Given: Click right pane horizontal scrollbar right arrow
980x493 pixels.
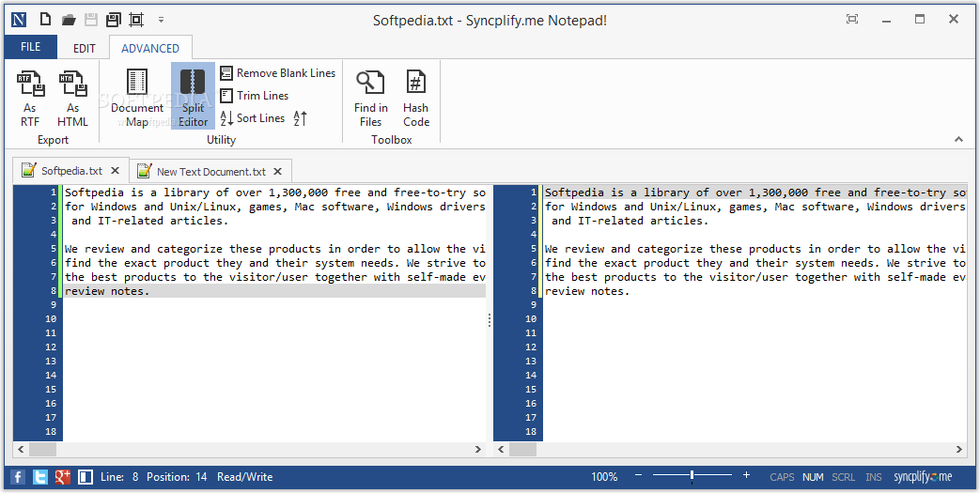Looking at the screenshot, I should (x=958, y=449).
